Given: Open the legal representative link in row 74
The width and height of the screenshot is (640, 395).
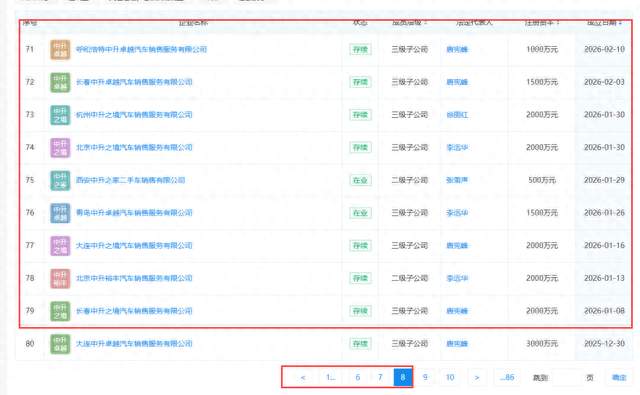Looking at the screenshot, I should pyautogui.click(x=457, y=147).
